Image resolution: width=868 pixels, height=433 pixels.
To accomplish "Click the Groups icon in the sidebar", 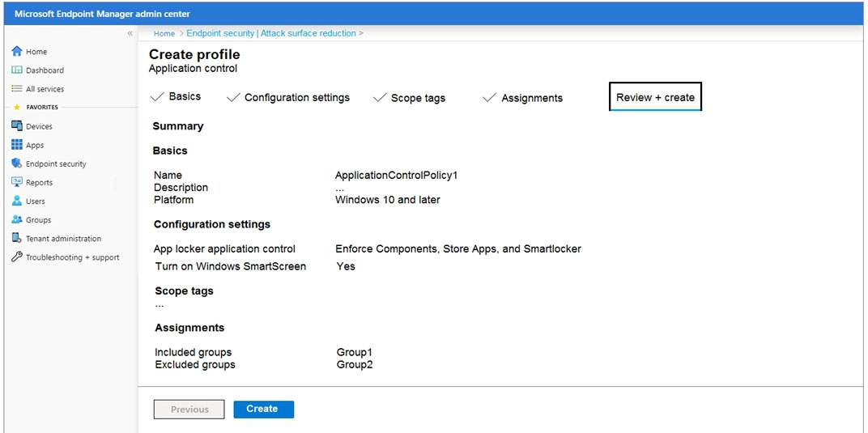I will [17, 219].
